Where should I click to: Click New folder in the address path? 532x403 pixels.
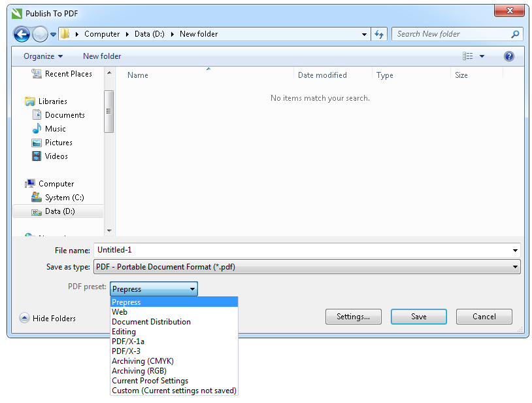[199, 34]
